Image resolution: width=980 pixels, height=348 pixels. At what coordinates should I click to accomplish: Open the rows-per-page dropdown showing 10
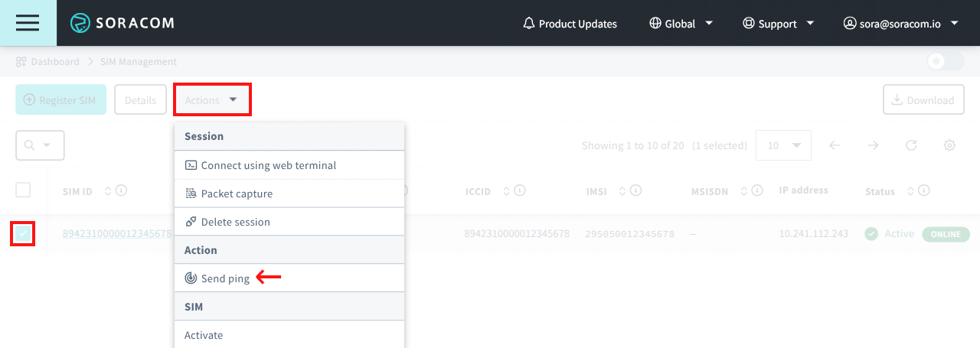(x=782, y=145)
